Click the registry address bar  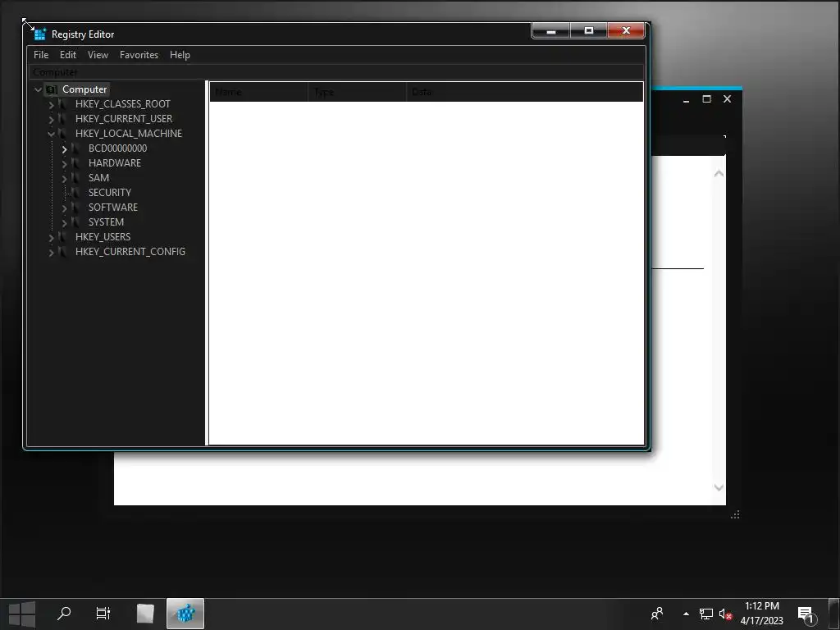pyautogui.click(x=336, y=72)
